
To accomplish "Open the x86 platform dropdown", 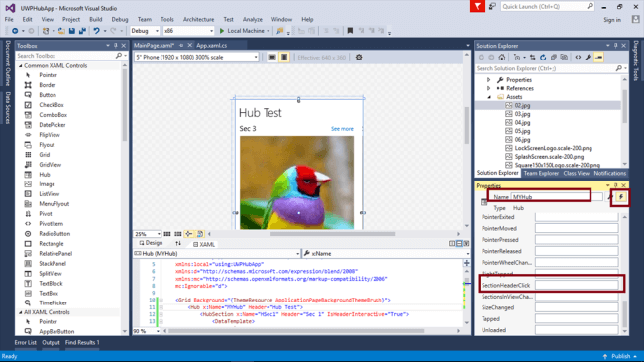I will click(188, 31).
